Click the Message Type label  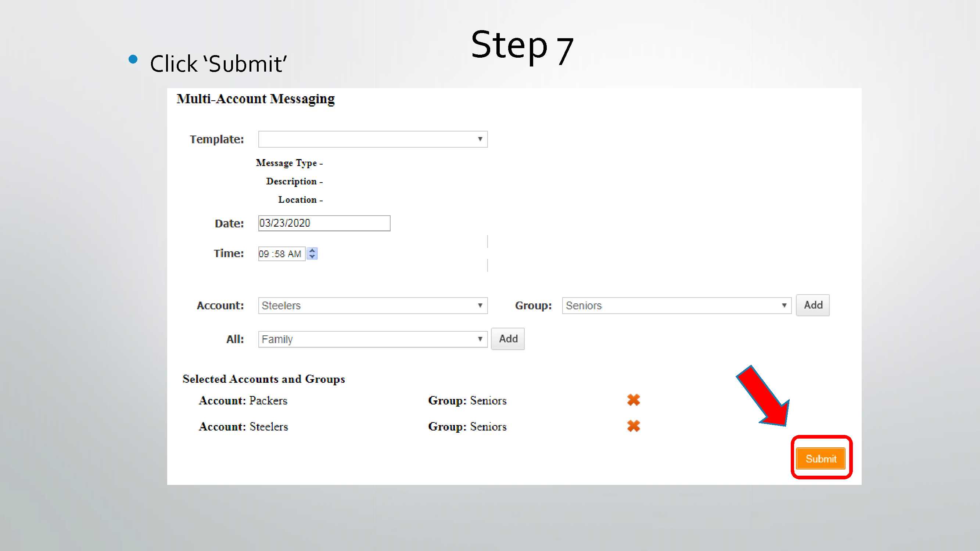point(290,163)
